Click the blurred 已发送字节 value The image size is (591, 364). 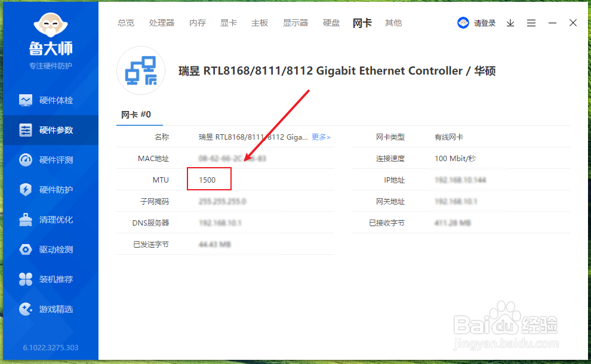pyautogui.click(x=215, y=245)
